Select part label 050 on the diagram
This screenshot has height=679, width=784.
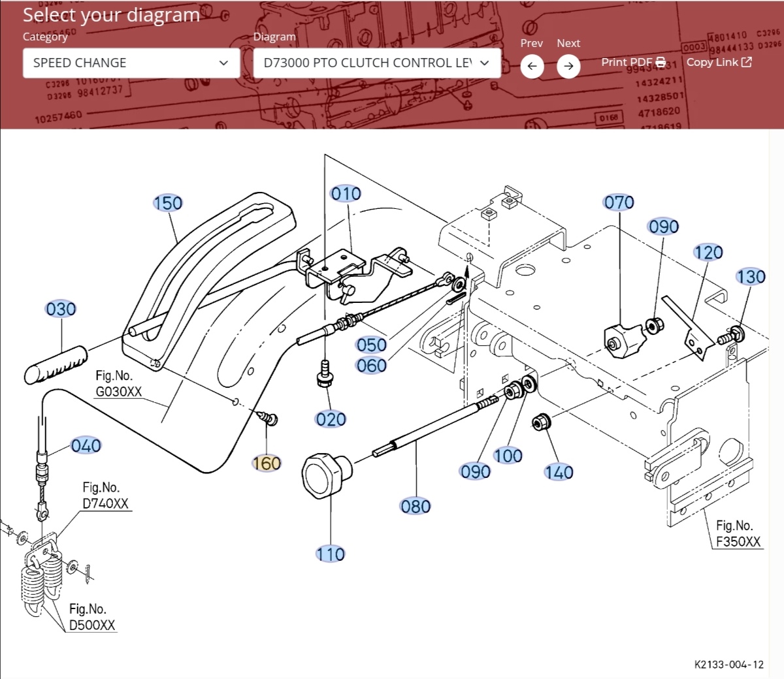[x=371, y=345]
